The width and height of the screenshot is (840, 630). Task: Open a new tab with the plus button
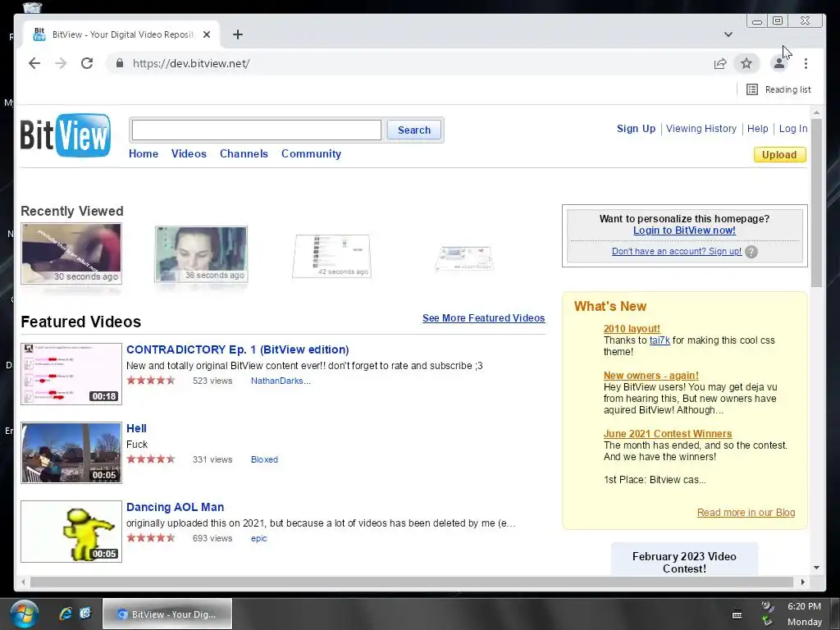pos(238,34)
